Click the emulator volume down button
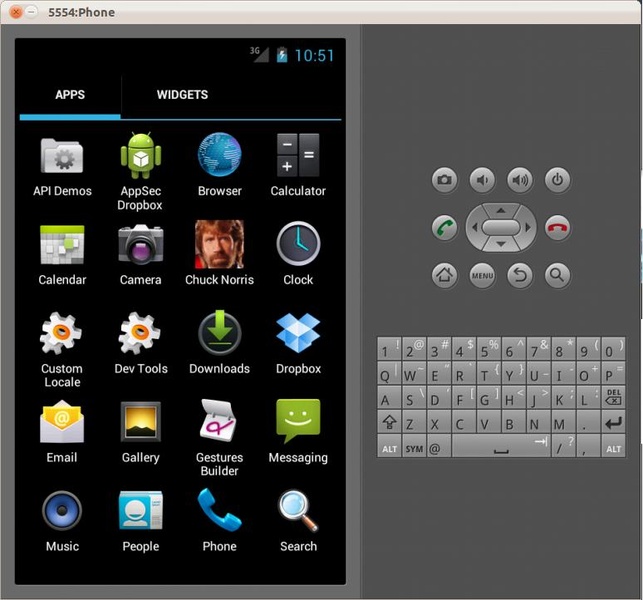This screenshot has width=643, height=600. tap(482, 180)
